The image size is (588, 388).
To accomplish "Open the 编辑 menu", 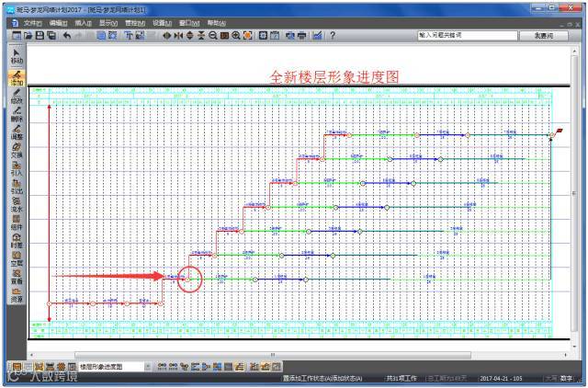I will tap(58, 23).
